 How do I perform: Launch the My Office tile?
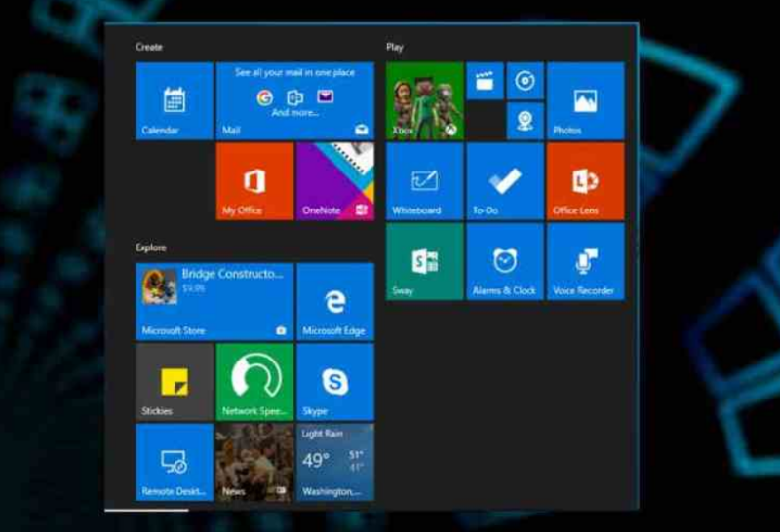[253, 181]
